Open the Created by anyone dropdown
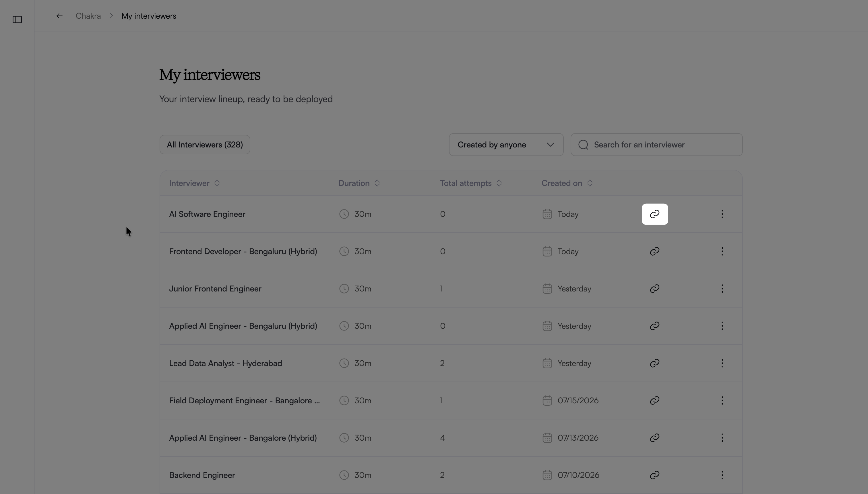This screenshot has height=494, width=868. tap(506, 145)
